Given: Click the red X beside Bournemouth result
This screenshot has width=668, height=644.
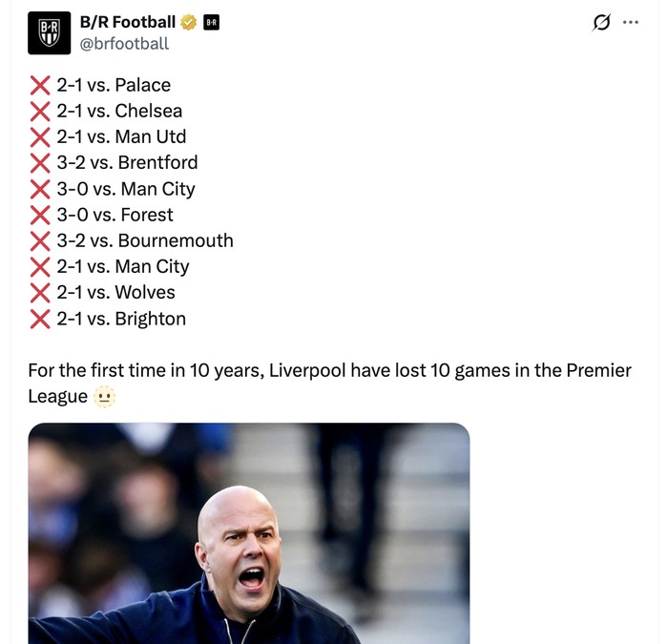Looking at the screenshot, I should 40,240.
